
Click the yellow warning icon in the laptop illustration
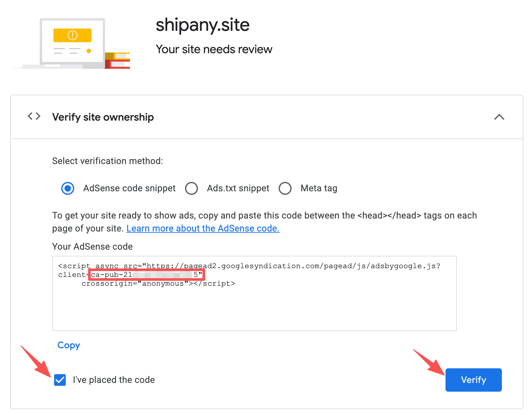coord(72,35)
